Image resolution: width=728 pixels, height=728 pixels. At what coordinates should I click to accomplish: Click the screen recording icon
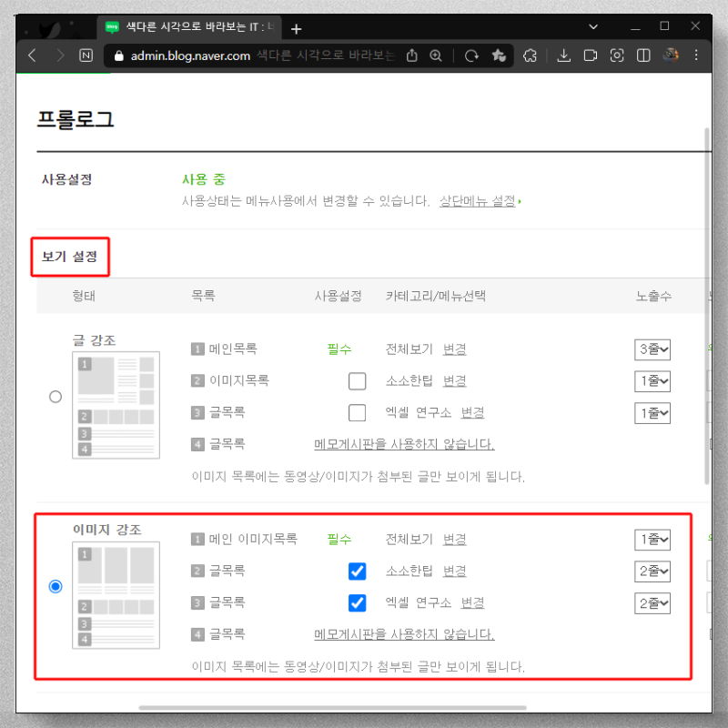tap(590, 56)
